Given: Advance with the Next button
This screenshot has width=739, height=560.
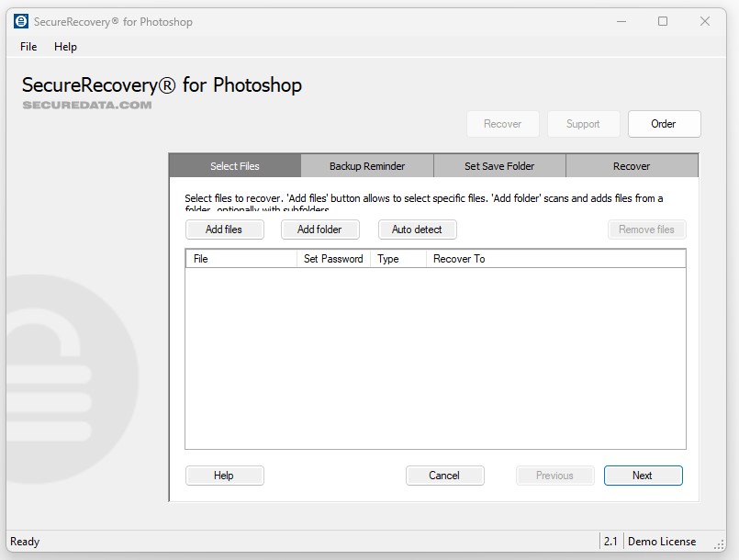Looking at the screenshot, I should [x=643, y=476].
